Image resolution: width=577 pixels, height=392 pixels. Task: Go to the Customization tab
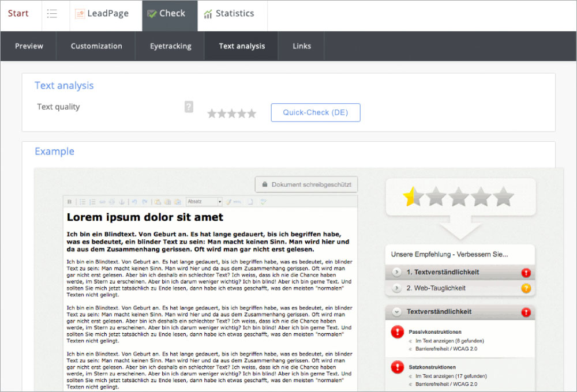(96, 46)
